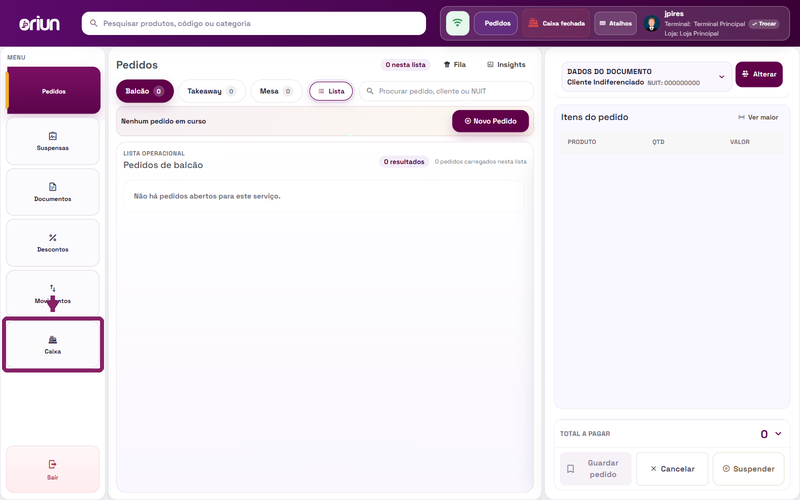Open the Atalhos shortcuts button
Image resolution: width=800 pixels, height=500 pixels.
click(615, 23)
